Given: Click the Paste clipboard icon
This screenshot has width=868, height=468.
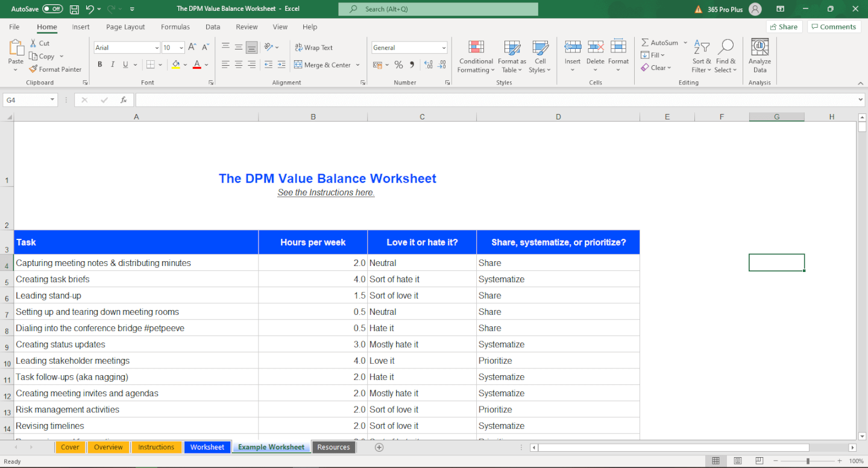Looking at the screenshot, I should pyautogui.click(x=16, y=48).
